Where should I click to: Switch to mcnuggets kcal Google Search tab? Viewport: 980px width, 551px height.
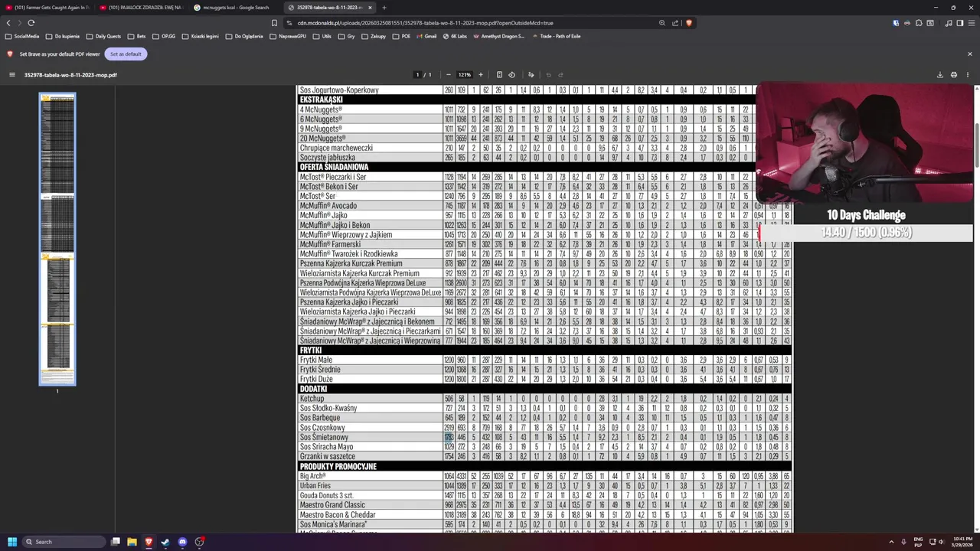click(235, 8)
